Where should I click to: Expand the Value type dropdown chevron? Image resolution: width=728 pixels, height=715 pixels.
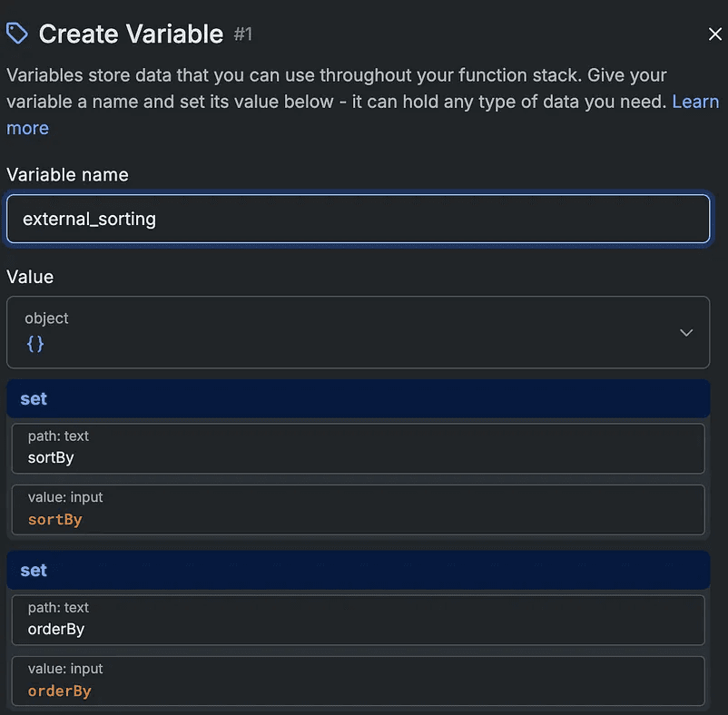686,332
